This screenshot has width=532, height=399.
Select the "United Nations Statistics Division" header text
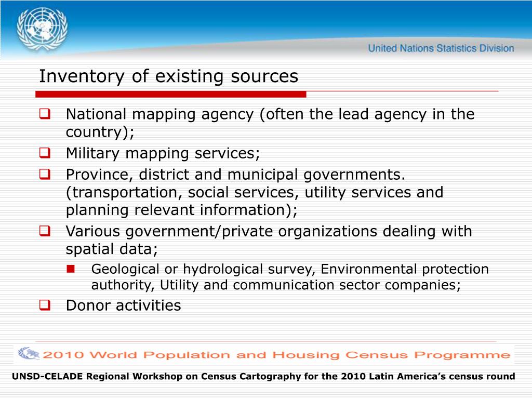click(x=441, y=48)
